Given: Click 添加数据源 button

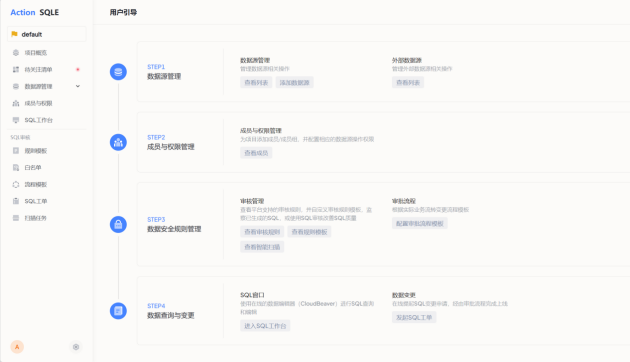Looking at the screenshot, I should (x=295, y=82).
